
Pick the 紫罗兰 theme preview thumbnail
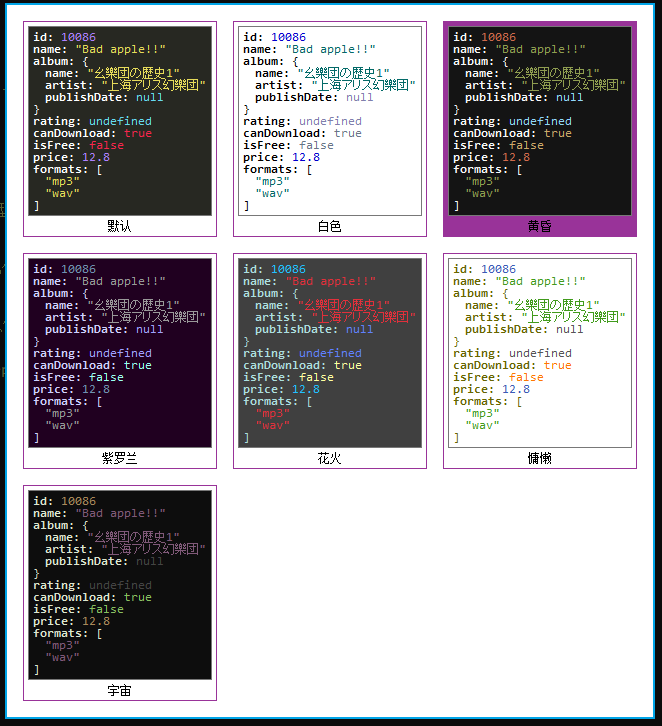[120, 352]
